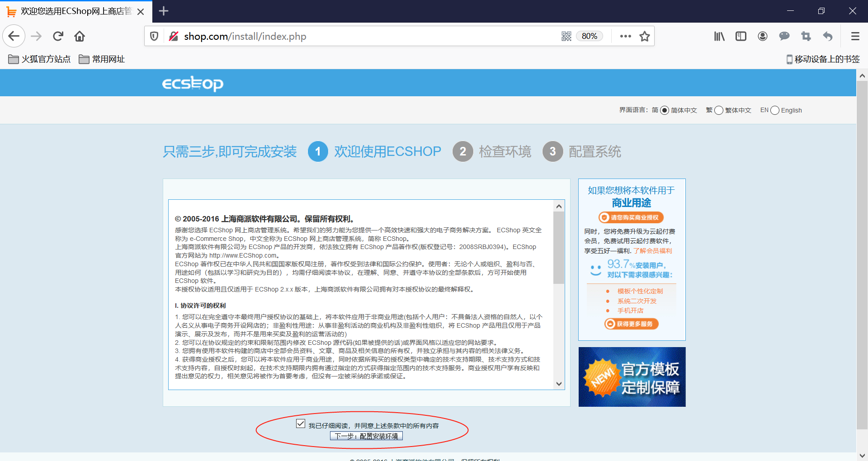Click the browser forward arrow
The image size is (868, 461).
36,36
